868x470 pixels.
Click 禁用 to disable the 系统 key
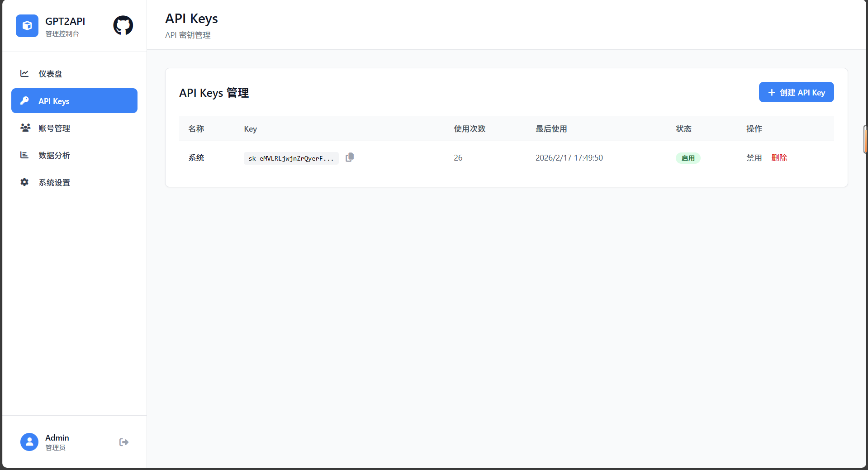[x=754, y=157]
